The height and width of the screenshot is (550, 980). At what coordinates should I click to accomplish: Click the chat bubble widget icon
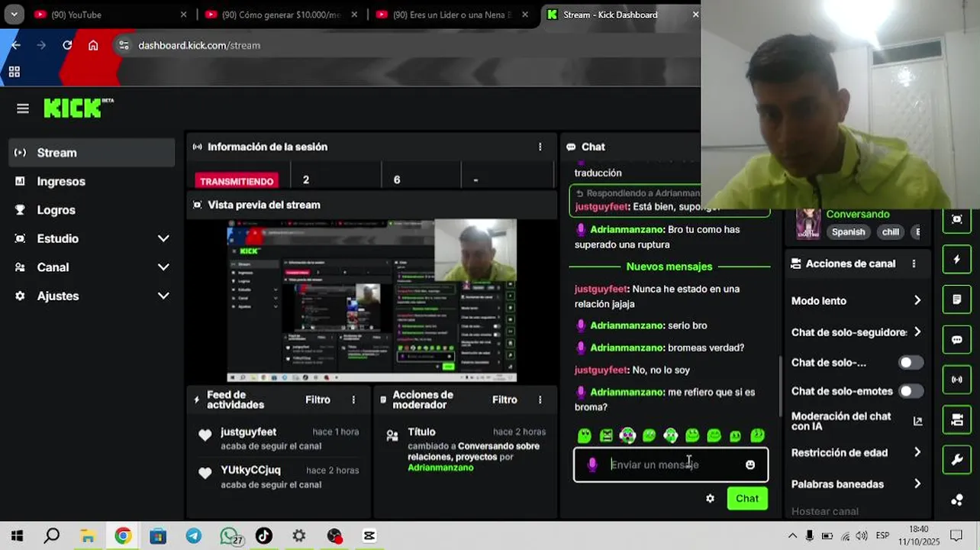(x=957, y=340)
